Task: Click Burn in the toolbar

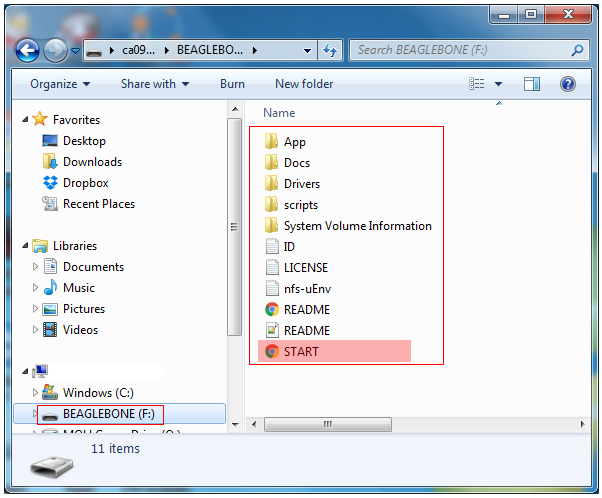Action: (x=232, y=84)
